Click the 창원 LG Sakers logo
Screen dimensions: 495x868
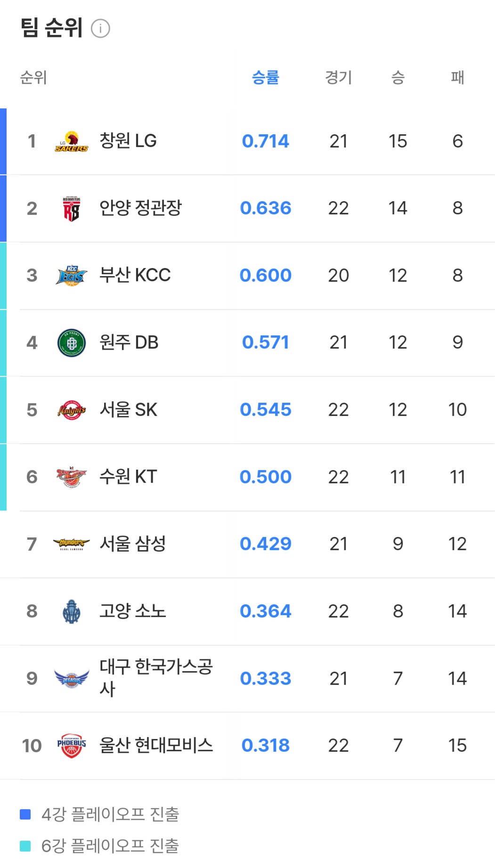[72, 141]
